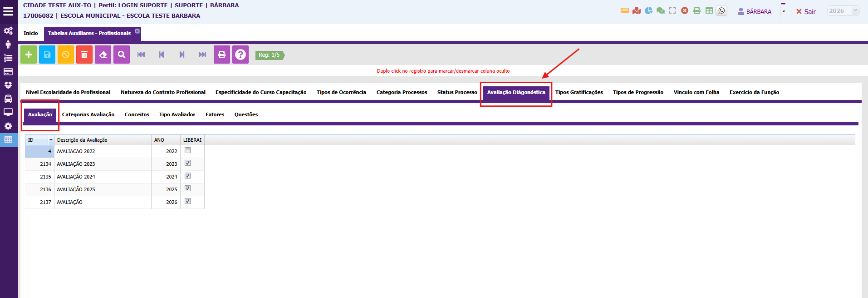Switch to the Categorias Avaliação tab
868x298 pixels.
88,114
